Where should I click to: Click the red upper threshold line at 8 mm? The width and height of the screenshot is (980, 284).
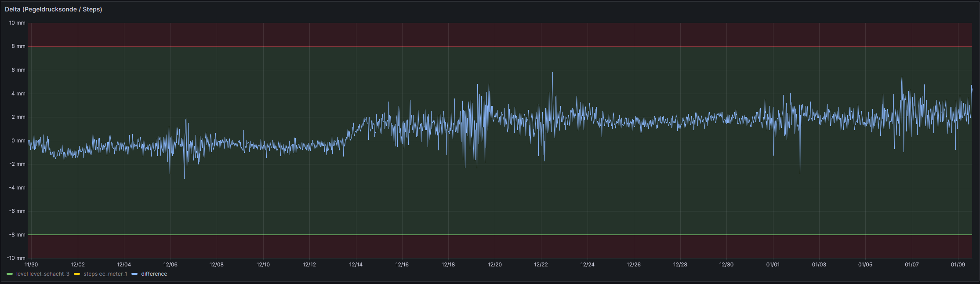(439, 46)
